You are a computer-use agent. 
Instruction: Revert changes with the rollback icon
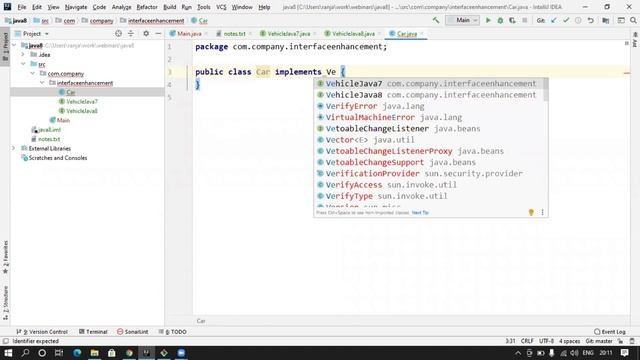pyautogui.click(x=591, y=20)
